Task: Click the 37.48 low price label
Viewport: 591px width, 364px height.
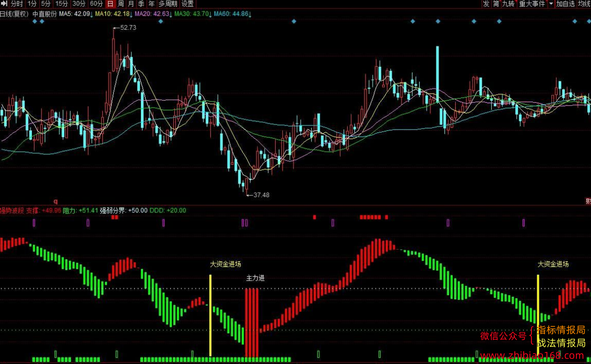Action: point(261,195)
